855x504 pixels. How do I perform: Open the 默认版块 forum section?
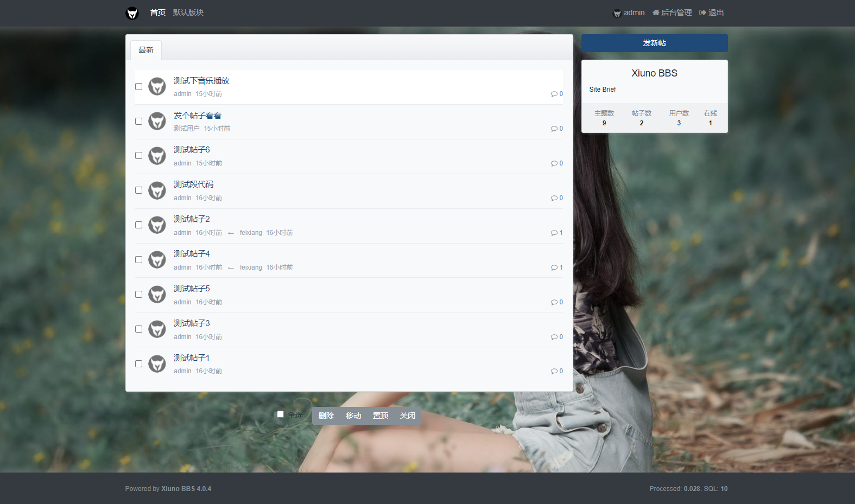(188, 12)
